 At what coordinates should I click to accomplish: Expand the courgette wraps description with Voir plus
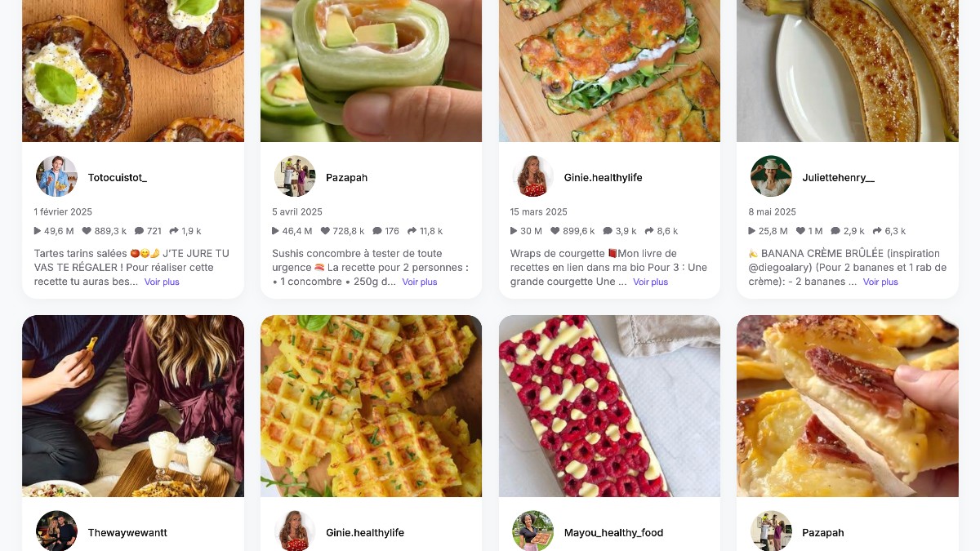650,282
